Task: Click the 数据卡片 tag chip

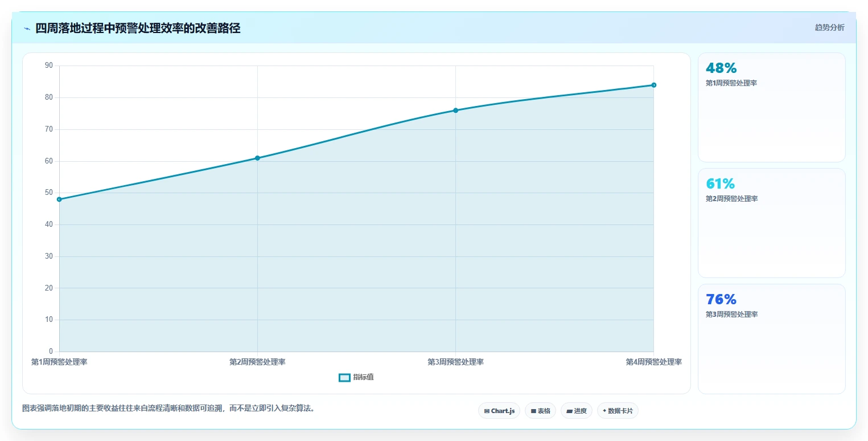Action: pyautogui.click(x=618, y=411)
